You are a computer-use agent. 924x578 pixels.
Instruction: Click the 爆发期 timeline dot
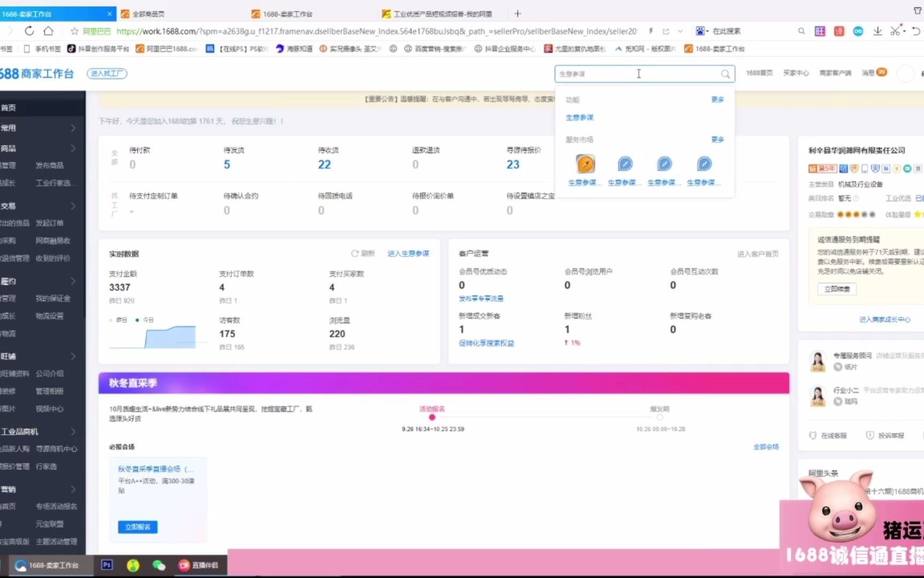click(660, 417)
